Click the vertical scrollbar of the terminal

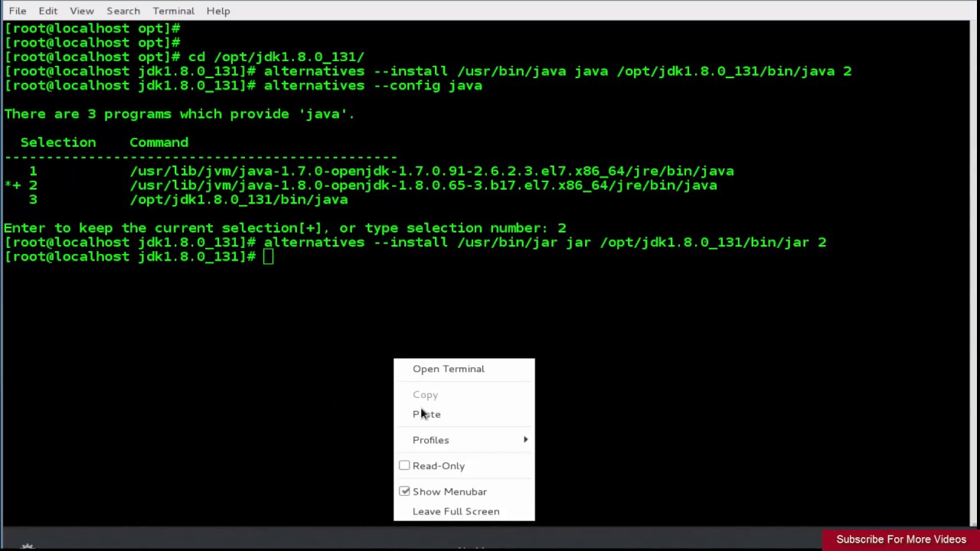point(974,273)
